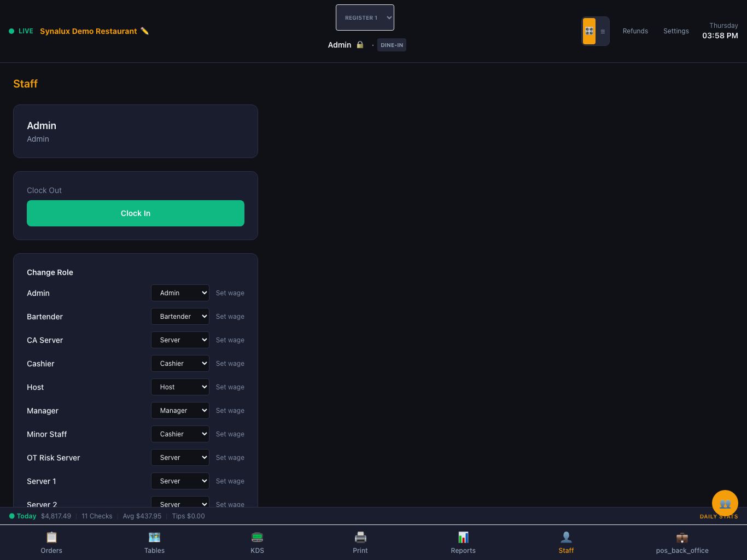The image size is (747, 560).
Task: Click Set wage for OT Risk Server
Action: [230, 458]
